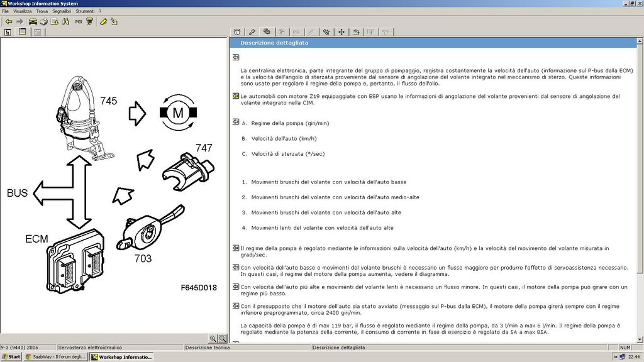This screenshot has height=362, width=644.
Task: Click the BUS label in the diagram
Action: point(17,193)
